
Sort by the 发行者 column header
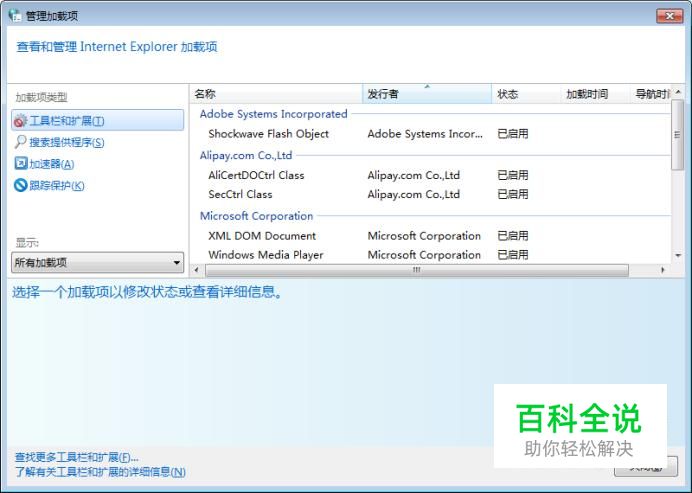(x=427, y=94)
